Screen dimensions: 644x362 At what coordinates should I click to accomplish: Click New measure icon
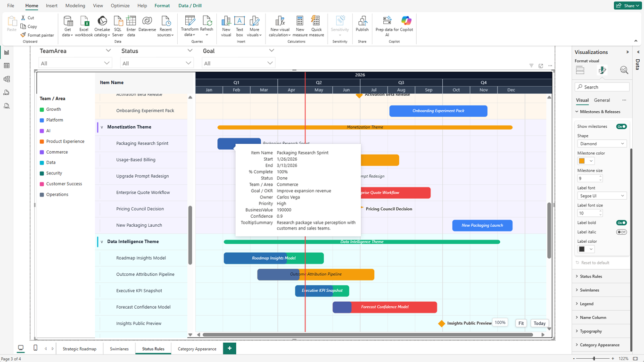[300, 21]
